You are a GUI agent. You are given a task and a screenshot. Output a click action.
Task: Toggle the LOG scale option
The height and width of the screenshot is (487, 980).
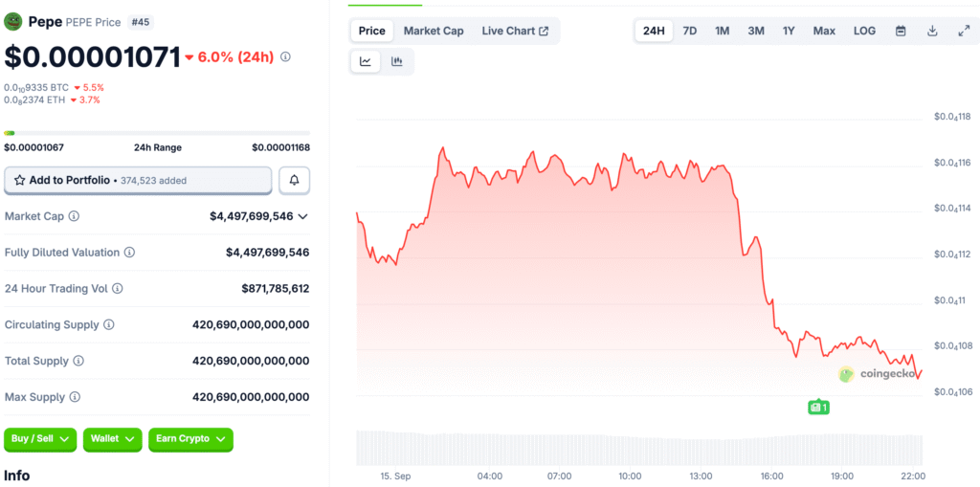pyautogui.click(x=864, y=31)
